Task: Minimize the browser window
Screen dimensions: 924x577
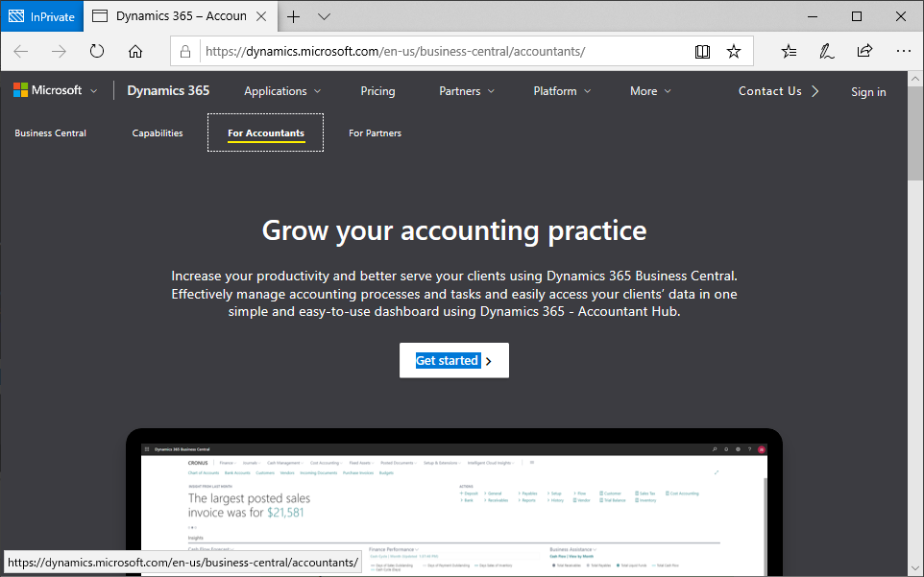Action: click(813, 16)
